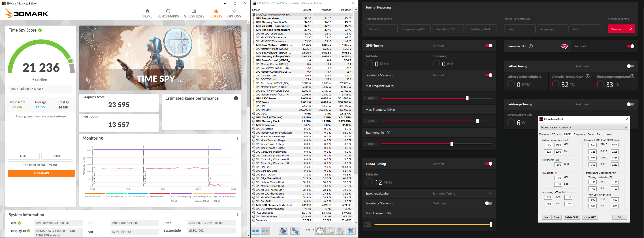The width and height of the screenshot is (644, 238).
Task: Click the red brain icon by Resizable BAR
Action: 565,46
